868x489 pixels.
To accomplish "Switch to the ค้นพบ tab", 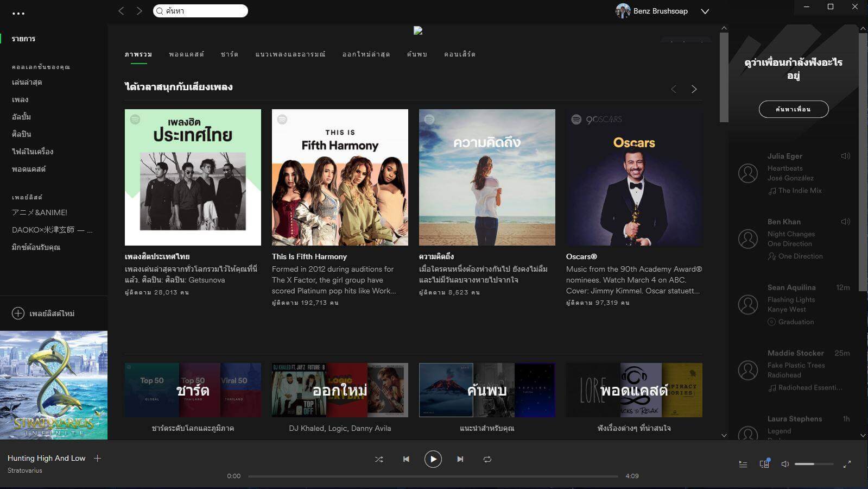I will pos(417,54).
